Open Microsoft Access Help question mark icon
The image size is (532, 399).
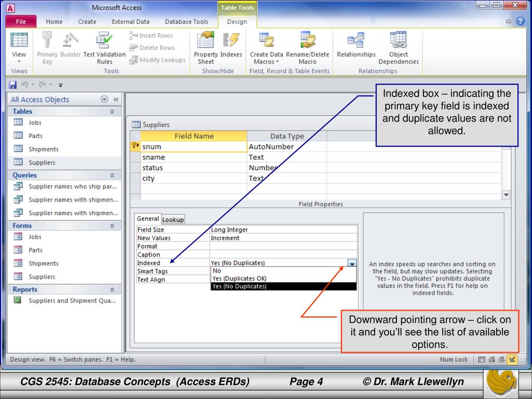pos(520,21)
